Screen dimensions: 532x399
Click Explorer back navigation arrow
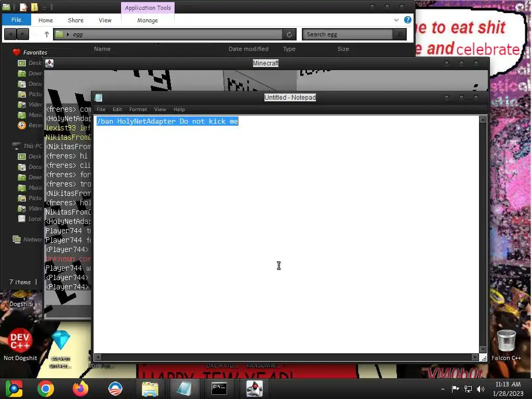click(10, 34)
